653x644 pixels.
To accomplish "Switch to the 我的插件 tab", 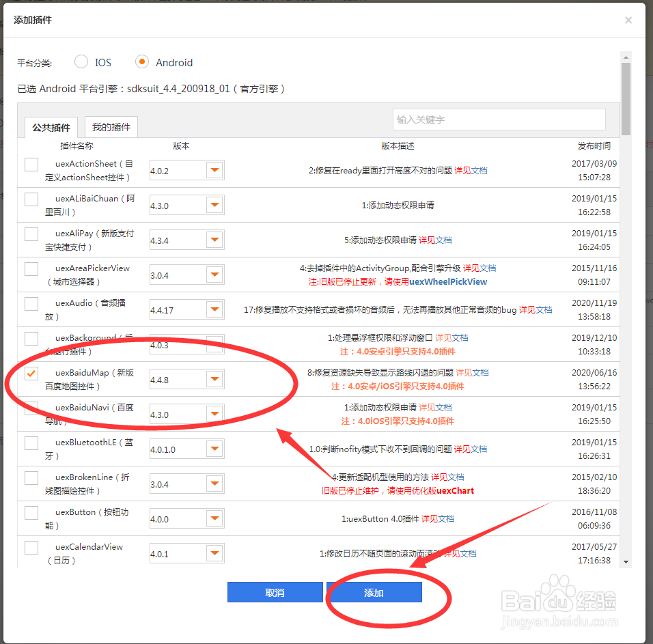I will [111, 127].
